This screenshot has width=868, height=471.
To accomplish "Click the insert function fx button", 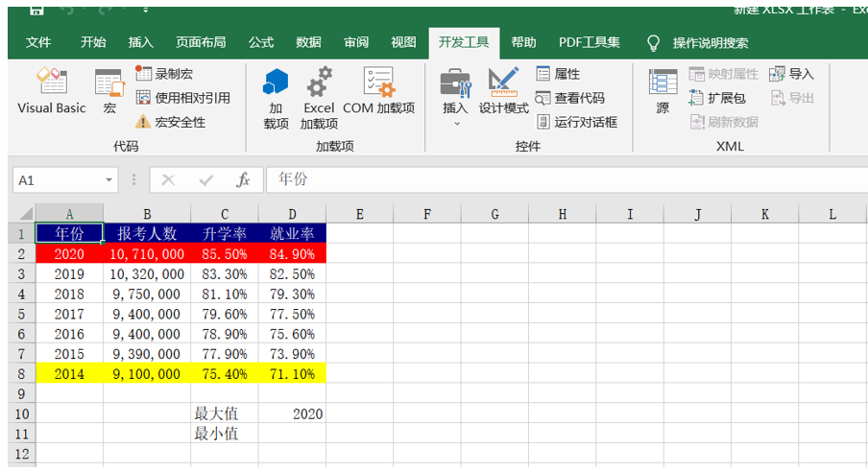I will pos(243,180).
